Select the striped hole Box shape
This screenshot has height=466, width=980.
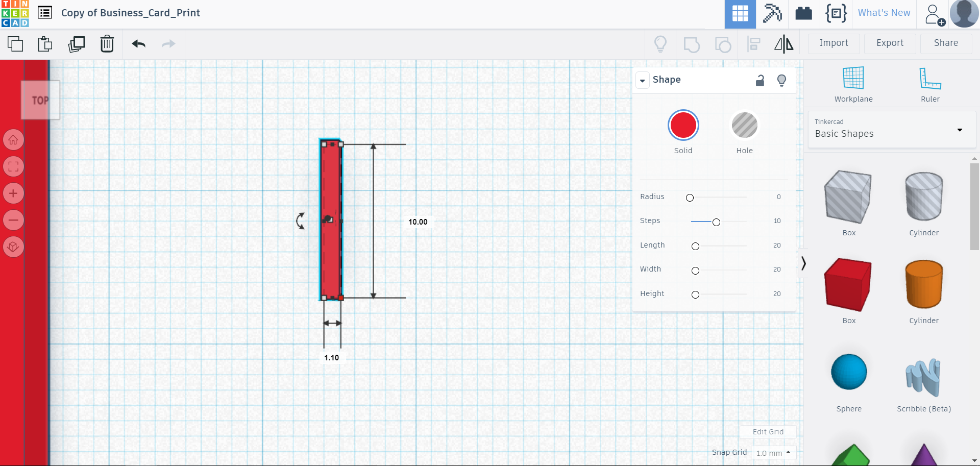[848, 198]
